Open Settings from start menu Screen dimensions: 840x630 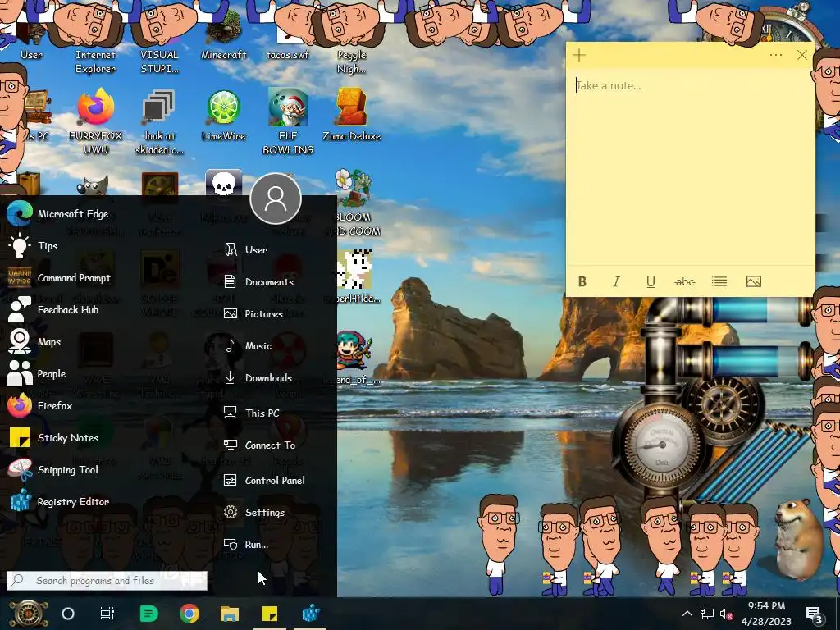pos(254,512)
